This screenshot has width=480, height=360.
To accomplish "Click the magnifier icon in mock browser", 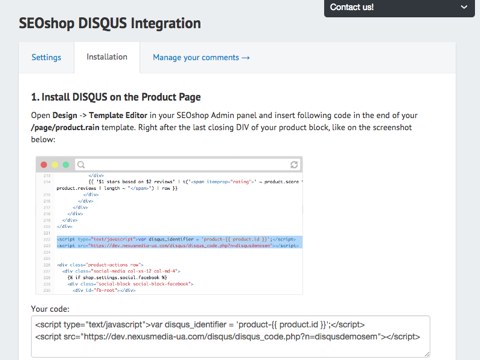I will pos(81,165).
